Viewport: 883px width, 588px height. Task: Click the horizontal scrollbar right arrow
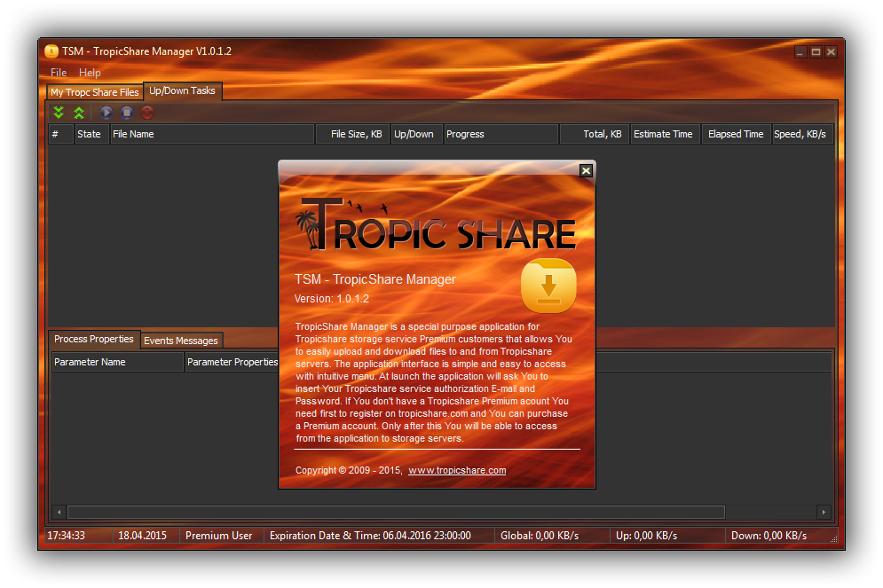pyautogui.click(x=824, y=512)
